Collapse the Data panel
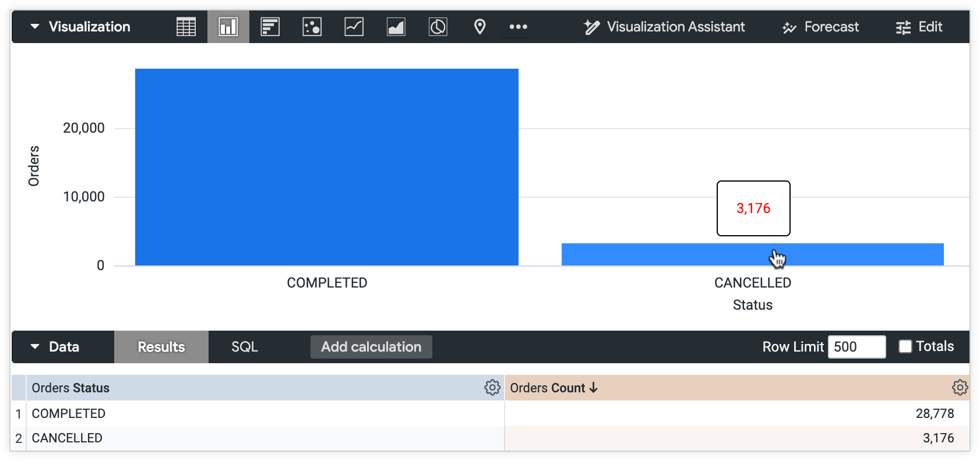The height and width of the screenshot is (461, 980). tap(35, 346)
